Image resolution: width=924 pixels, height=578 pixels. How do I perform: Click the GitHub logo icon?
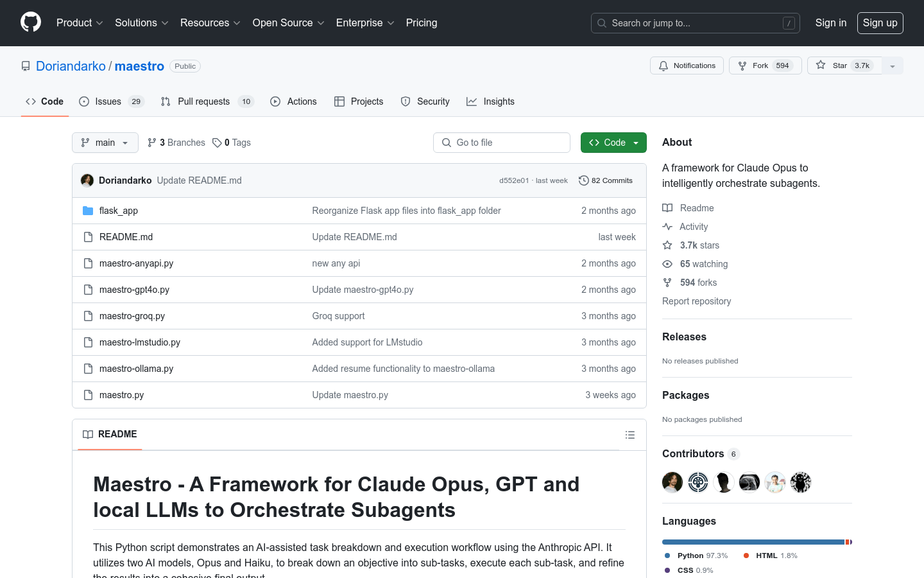(31, 22)
